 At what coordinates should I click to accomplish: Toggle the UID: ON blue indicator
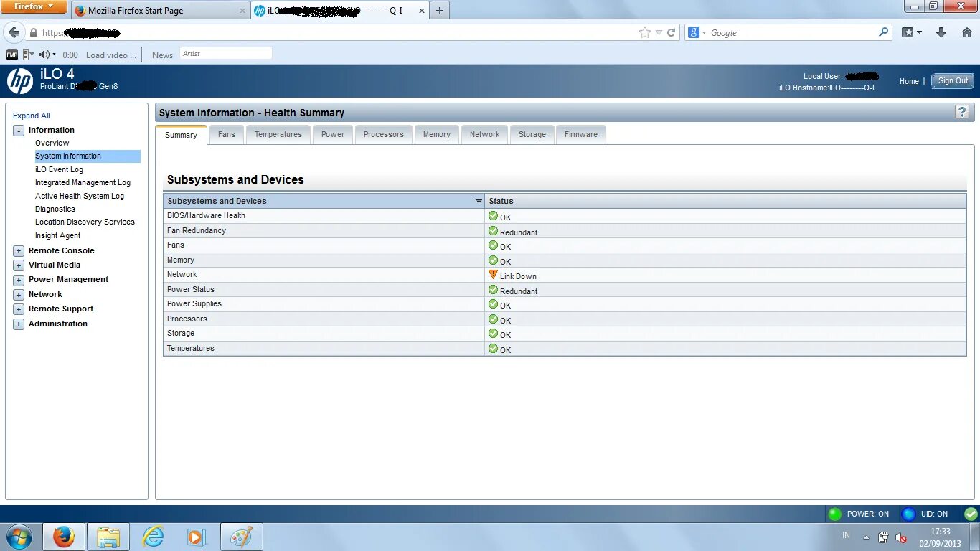[909, 514]
